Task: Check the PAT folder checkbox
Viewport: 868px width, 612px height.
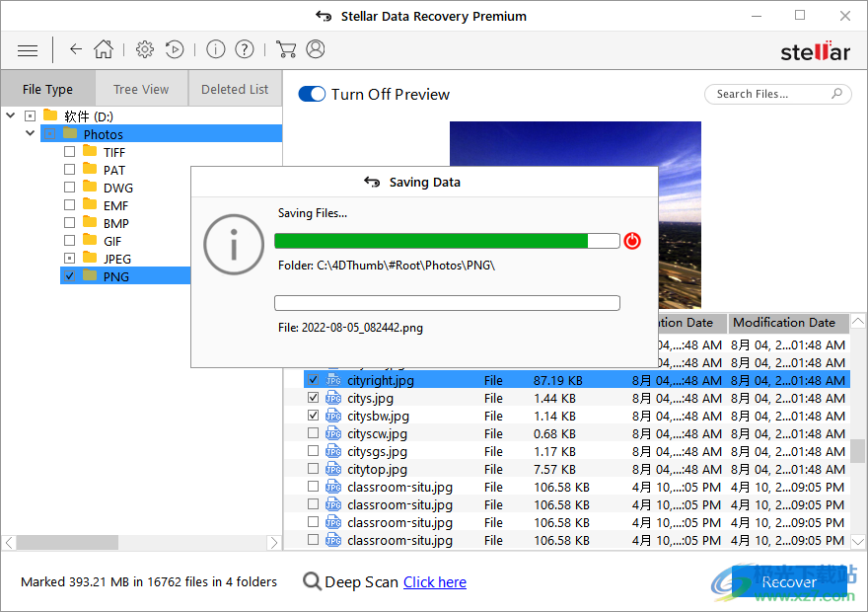Action: pyautogui.click(x=69, y=169)
